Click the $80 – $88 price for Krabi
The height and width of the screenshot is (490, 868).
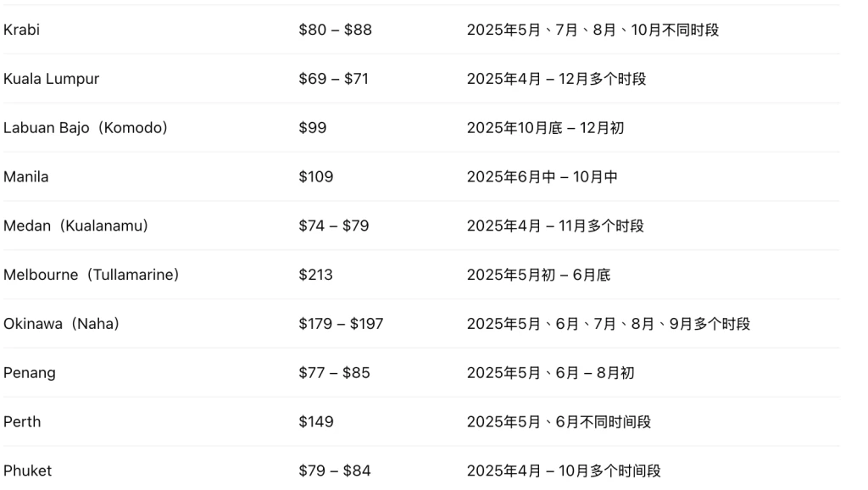coord(335,30)
